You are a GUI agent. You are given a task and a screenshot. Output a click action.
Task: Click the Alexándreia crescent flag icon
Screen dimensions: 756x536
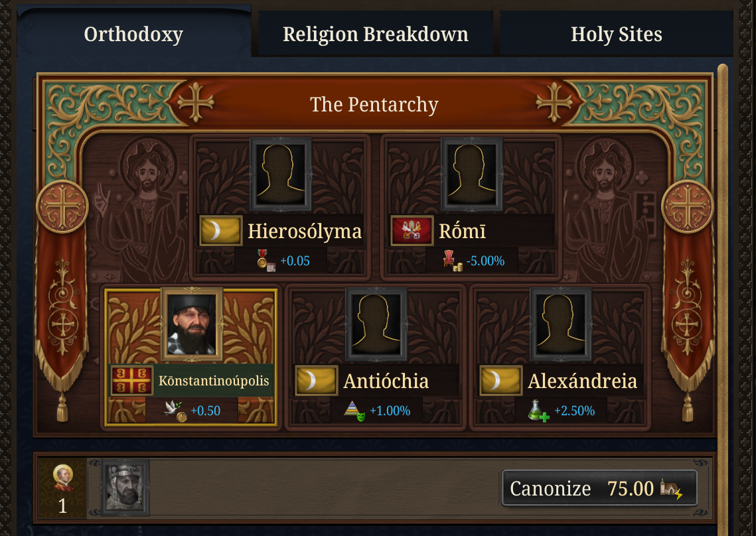click(501, 381)
